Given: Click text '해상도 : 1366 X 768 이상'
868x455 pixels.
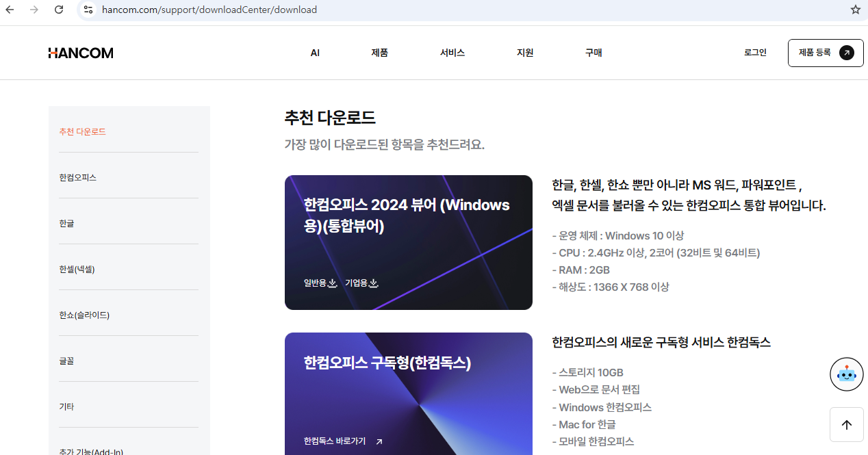Looking at the screenshot, I should pyautogui.click(x=611, y=287).
